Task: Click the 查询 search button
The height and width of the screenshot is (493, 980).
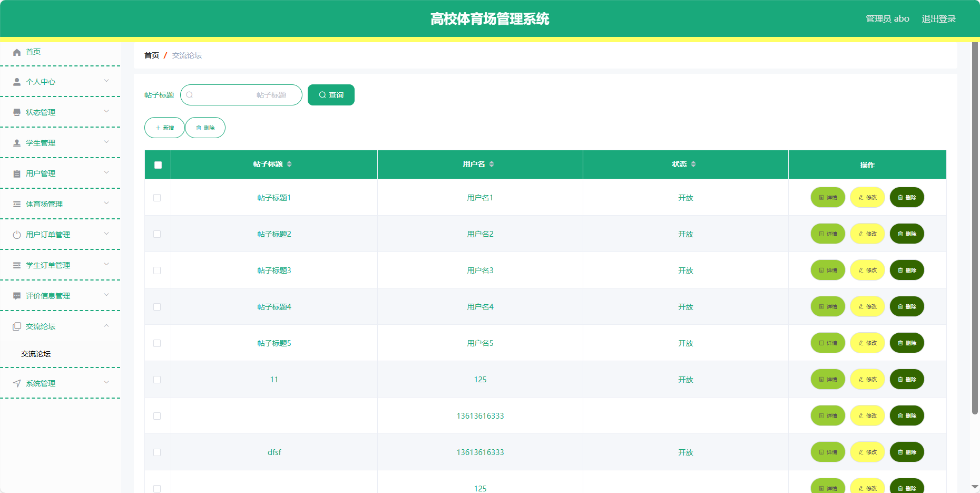Action: pyautogui.click(x=331, y=95)
